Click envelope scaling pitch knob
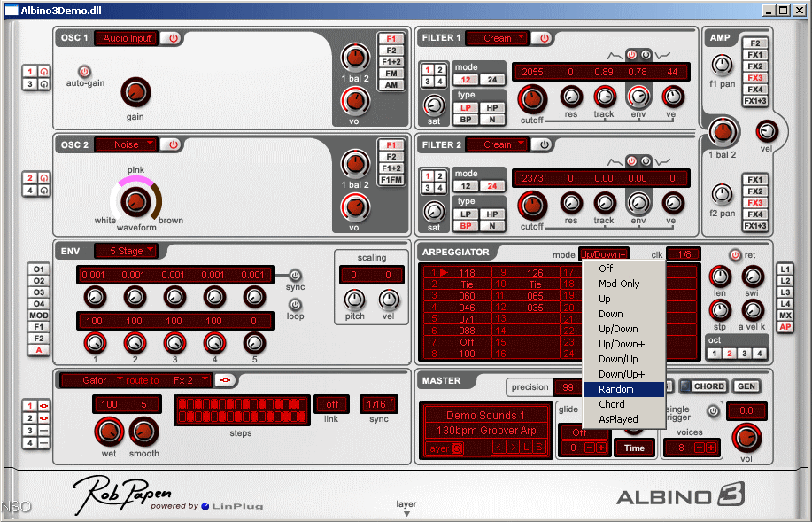 (x=354, y=299)
